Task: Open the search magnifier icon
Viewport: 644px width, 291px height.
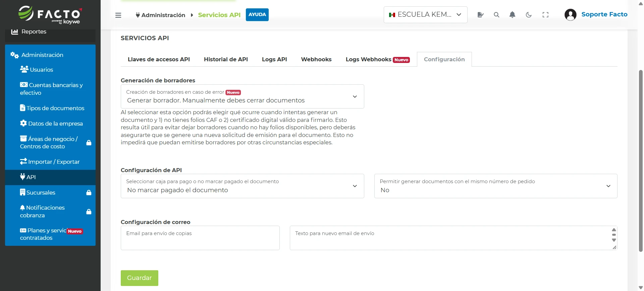Action: pyautogui.click(x=496, y=15)
